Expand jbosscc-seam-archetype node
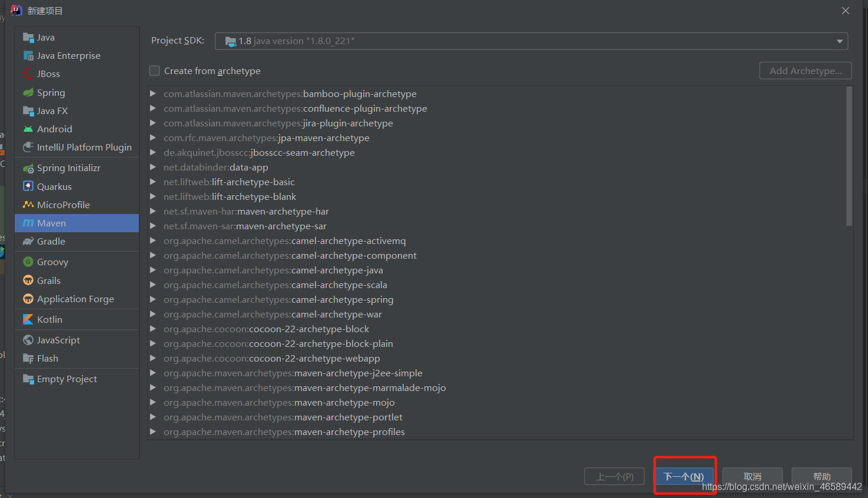The height and width of the screenshot is (498, 868). 153,152
